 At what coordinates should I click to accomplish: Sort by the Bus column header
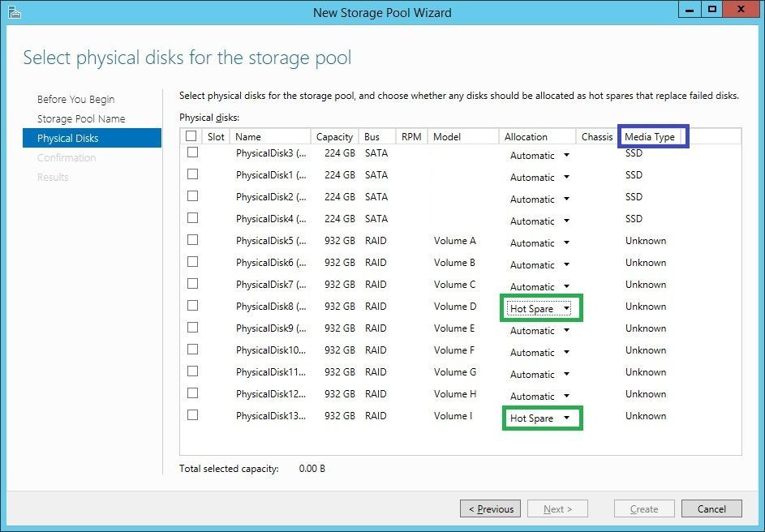(376, 136)
